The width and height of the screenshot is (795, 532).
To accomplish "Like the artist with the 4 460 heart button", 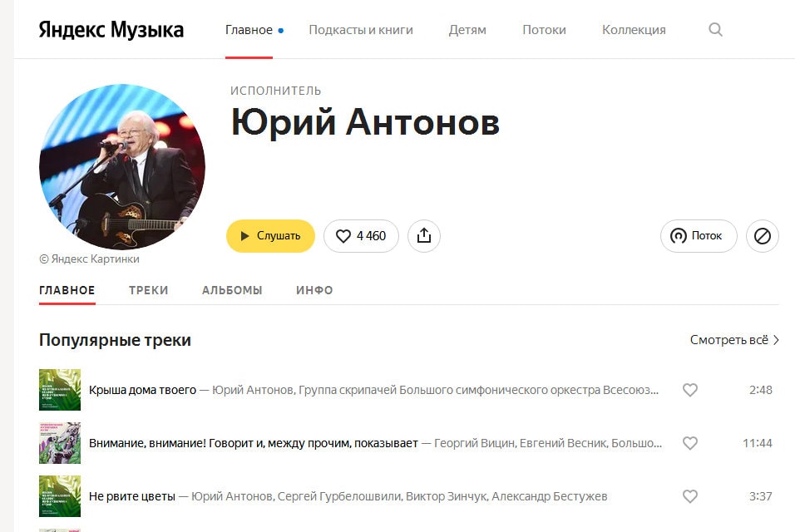I will click(x=361, y=235).
